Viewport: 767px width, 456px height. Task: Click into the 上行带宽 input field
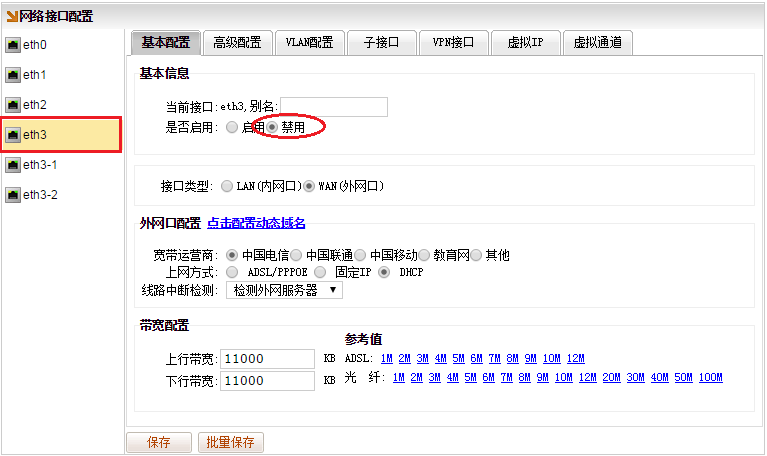(x=268, y=359)
